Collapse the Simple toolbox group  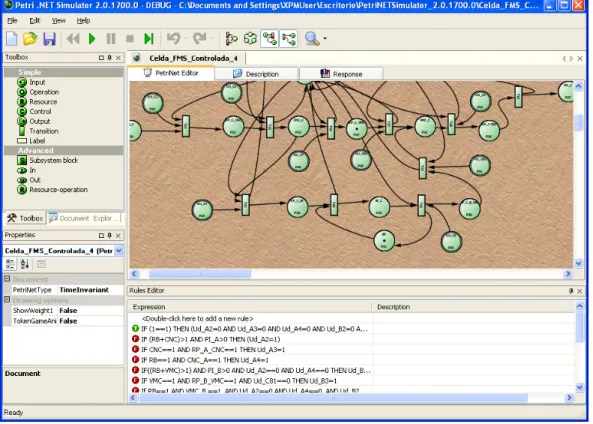[64, 72]
